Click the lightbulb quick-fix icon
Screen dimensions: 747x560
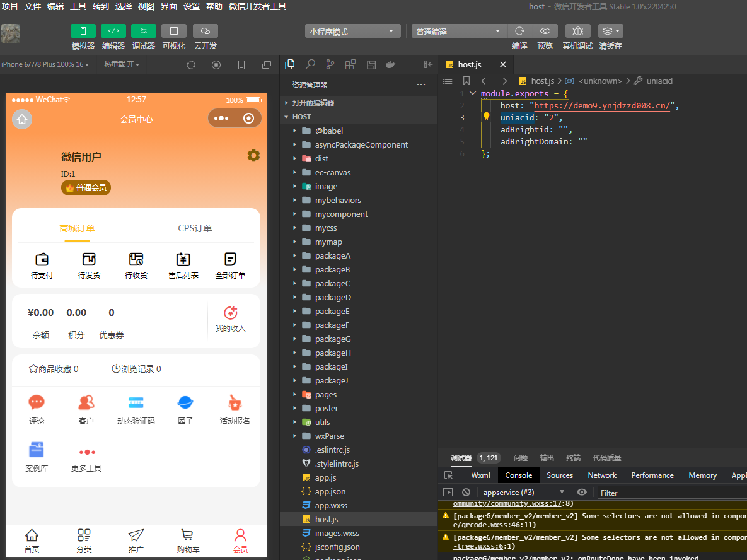tap(486, 116)
